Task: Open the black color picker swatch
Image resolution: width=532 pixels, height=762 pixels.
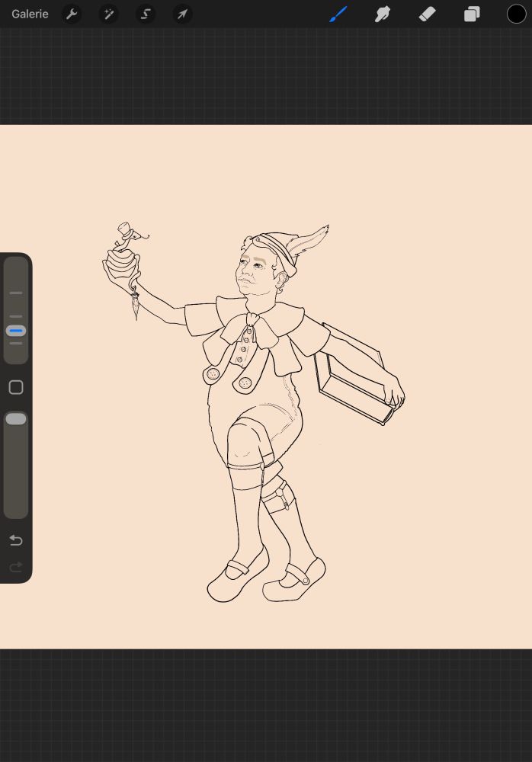Action: pyautogui.click(x=517, y=14)
